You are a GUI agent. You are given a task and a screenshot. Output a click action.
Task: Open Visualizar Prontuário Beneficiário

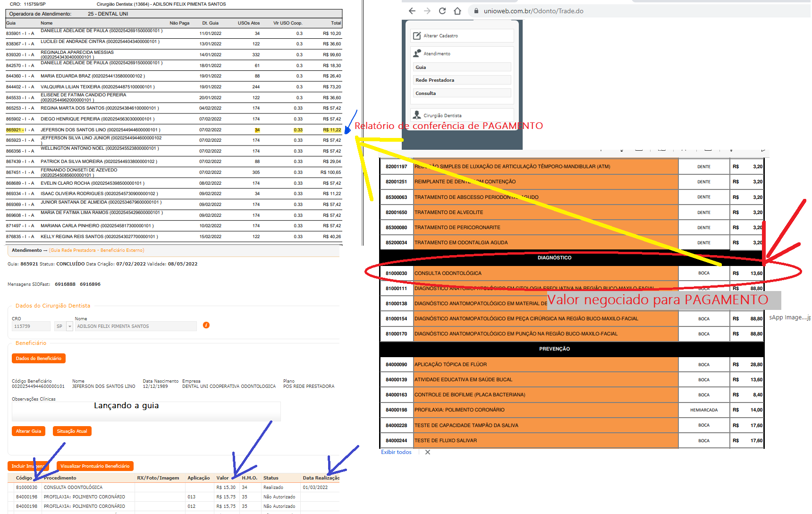[x=95, y=466]
